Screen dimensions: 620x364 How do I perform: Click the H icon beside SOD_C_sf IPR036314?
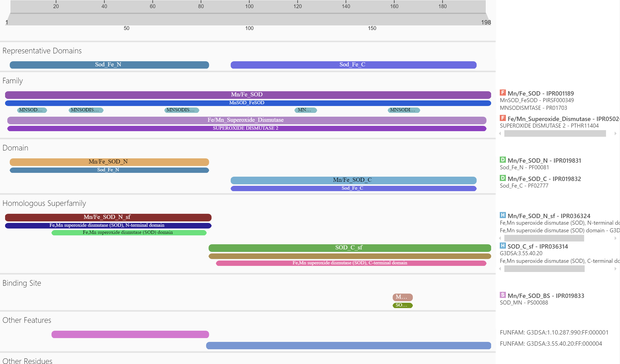[503, 246]
